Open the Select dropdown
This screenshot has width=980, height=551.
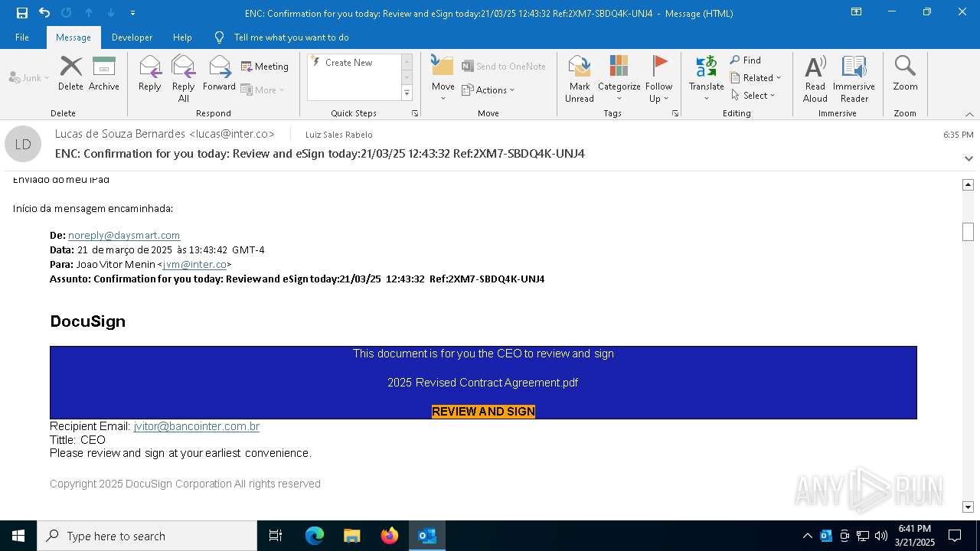pos(753,96)
